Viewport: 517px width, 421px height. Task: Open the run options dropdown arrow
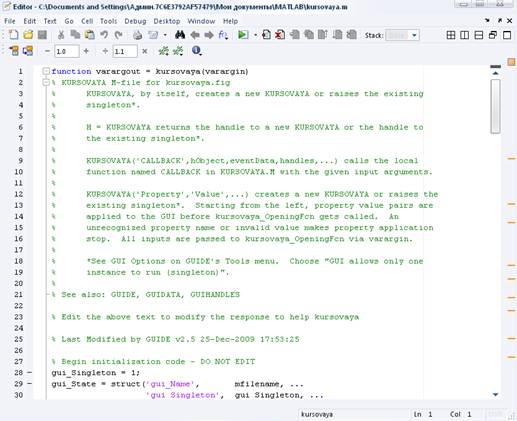pos(255,35)
